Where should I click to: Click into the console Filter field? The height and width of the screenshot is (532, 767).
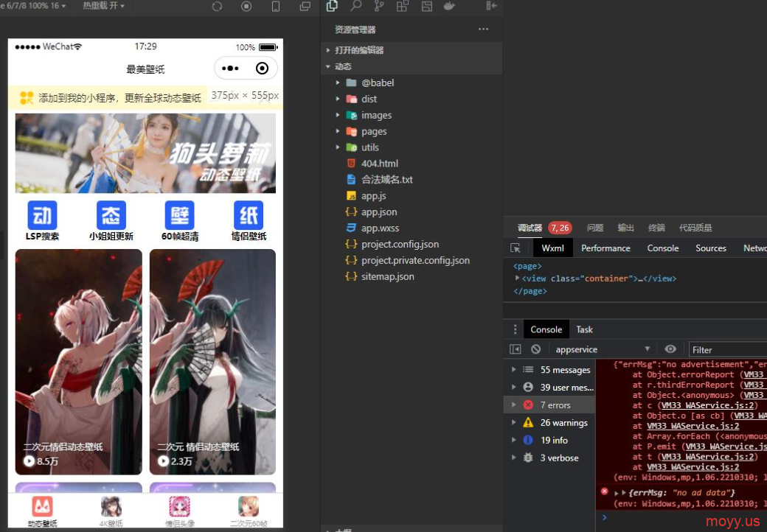point(728,350)
